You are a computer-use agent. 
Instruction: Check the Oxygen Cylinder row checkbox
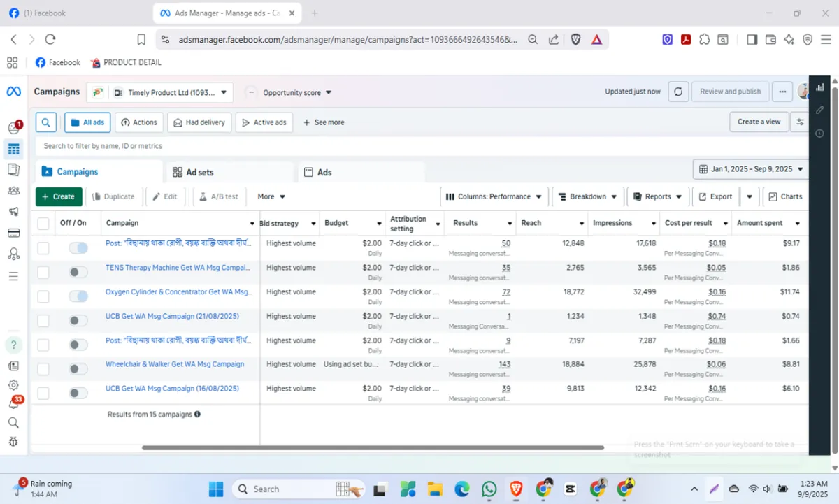43,296
